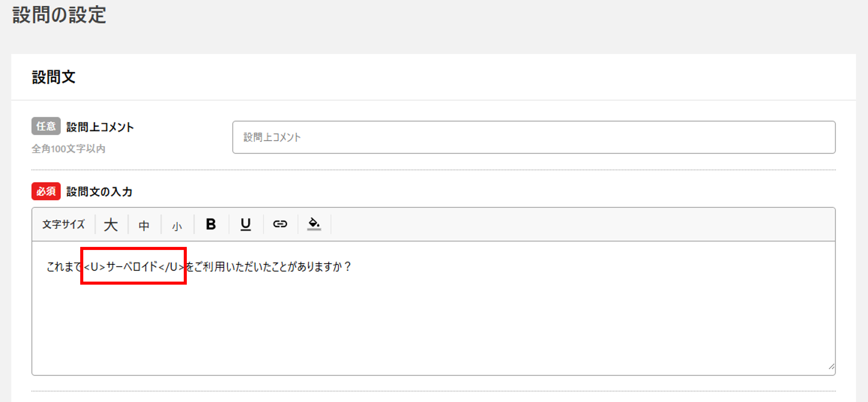Place cursor in the サーベロイド word
This screenshot has width=868, height=402.
click(x=132, y=267)
